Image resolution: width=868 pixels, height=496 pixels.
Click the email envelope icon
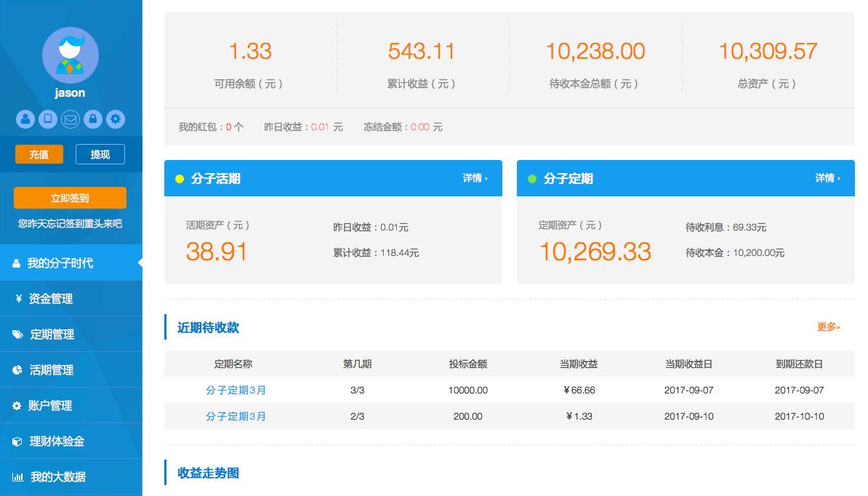[x=71, y=119]
